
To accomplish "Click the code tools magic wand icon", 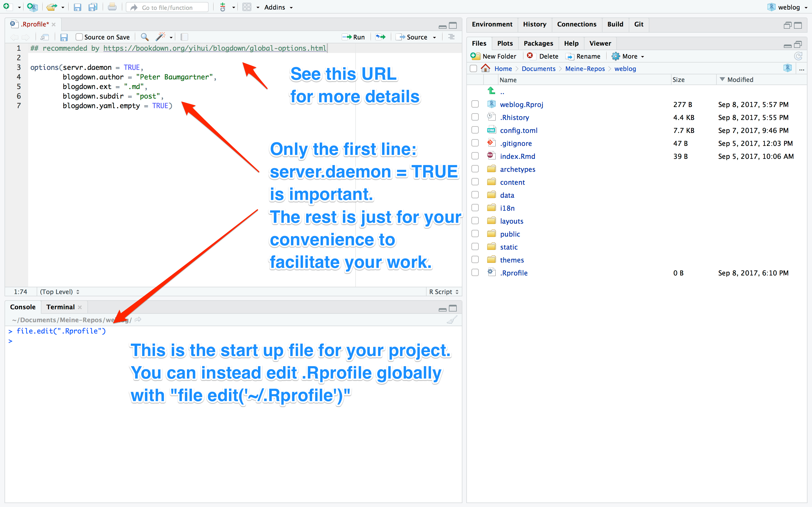I will click(161, 37).
